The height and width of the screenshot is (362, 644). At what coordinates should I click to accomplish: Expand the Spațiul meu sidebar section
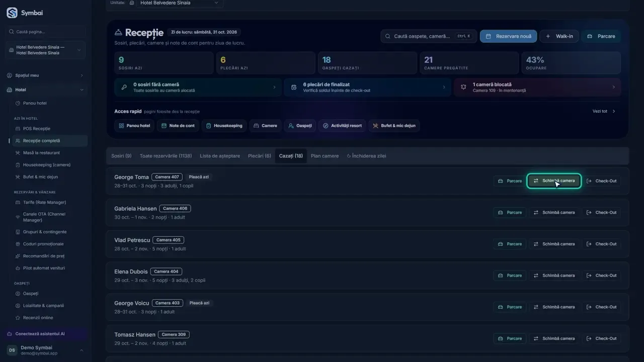coord(45,75)
